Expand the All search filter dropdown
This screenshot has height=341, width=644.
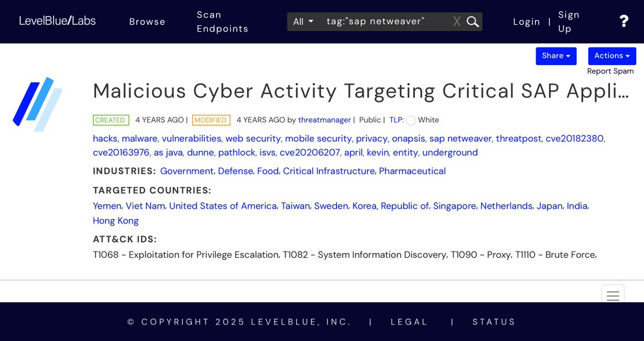[303, 21]
